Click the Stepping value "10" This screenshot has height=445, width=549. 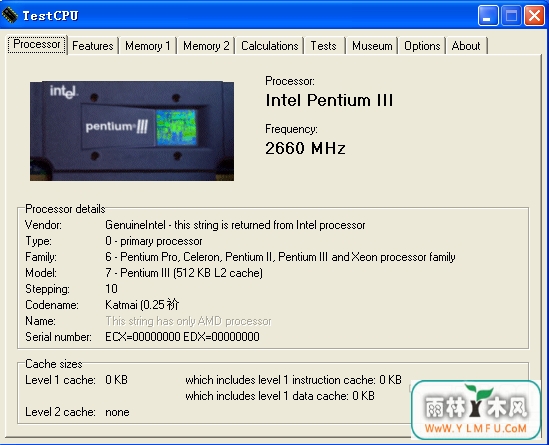111,289
